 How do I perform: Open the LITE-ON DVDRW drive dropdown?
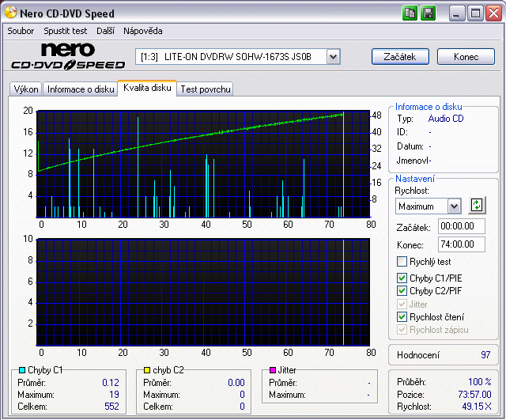333,56
